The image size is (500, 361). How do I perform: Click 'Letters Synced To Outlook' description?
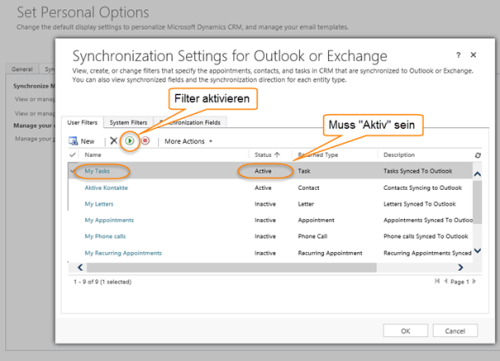(420, 204)
